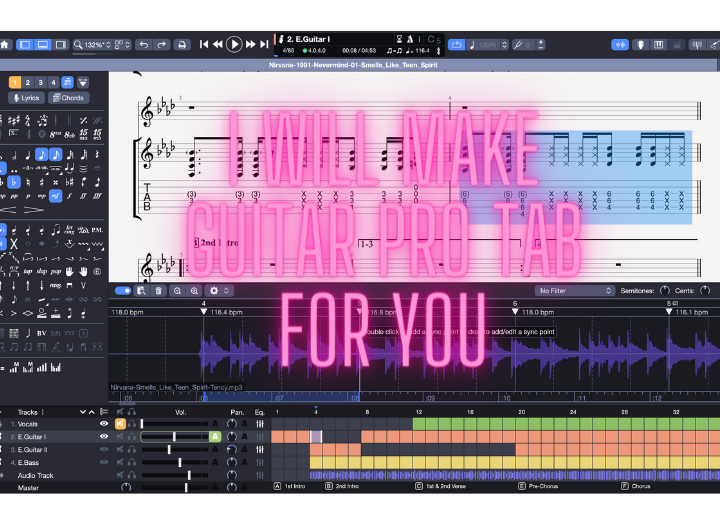
Task: Toggle multivoice edit mode button
Action: pos(68,82)
